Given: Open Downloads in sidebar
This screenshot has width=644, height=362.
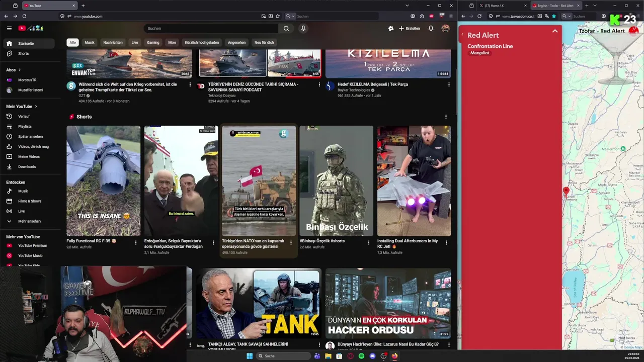Looking at the screenshot, I should click(x=30, y=167).
